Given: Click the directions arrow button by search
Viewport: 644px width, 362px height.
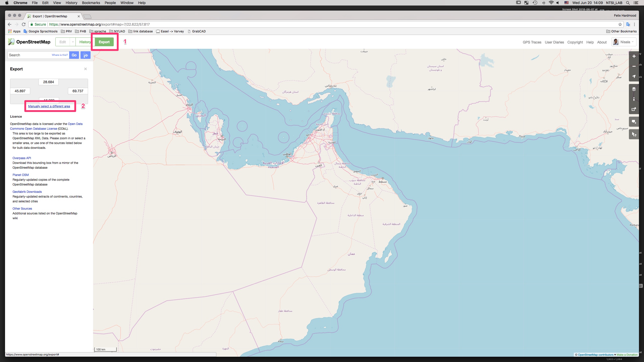Looking at the screenshot, I should (x=86, y=55).
